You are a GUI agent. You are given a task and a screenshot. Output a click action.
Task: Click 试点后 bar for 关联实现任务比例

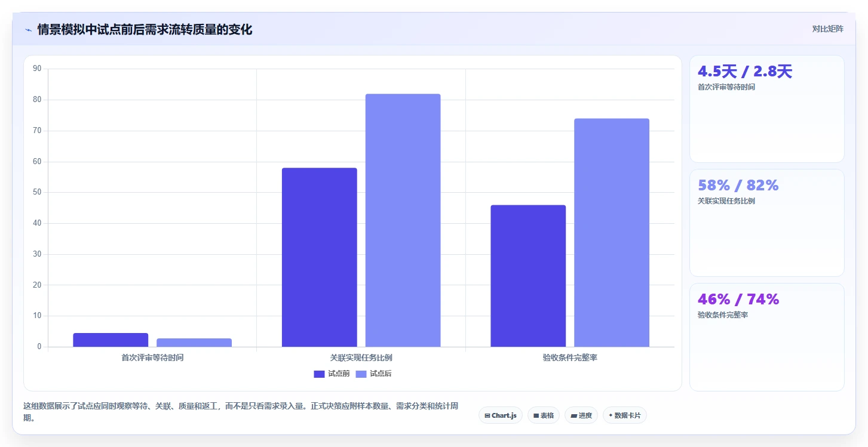403,220
